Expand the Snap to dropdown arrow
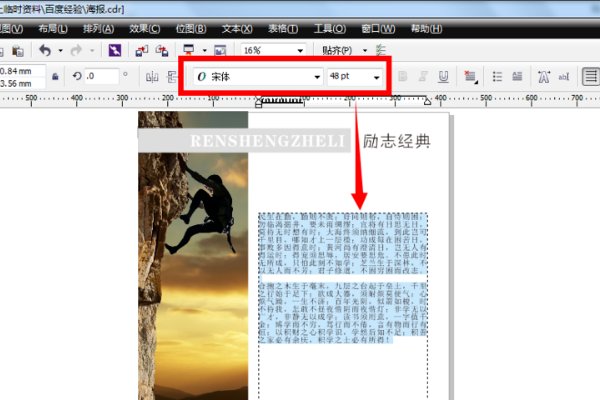The image size is (600, 400). (x=365, y=51)
